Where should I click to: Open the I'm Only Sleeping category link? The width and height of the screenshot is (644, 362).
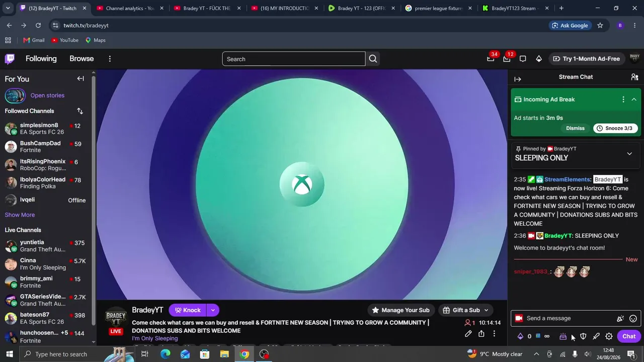point(155,338)
